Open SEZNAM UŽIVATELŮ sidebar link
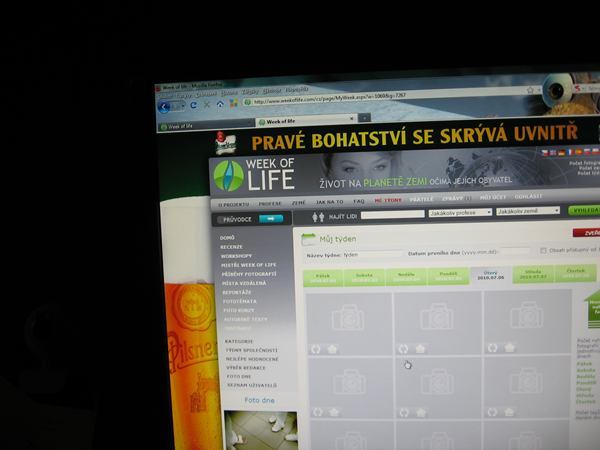The width and height of the screenshot is (600, 450). 251,385
